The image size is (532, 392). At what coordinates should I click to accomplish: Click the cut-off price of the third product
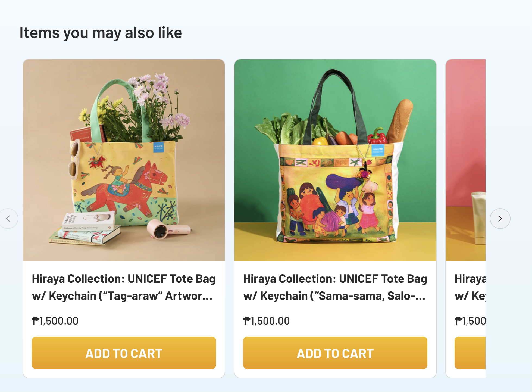tap(470, 321)
